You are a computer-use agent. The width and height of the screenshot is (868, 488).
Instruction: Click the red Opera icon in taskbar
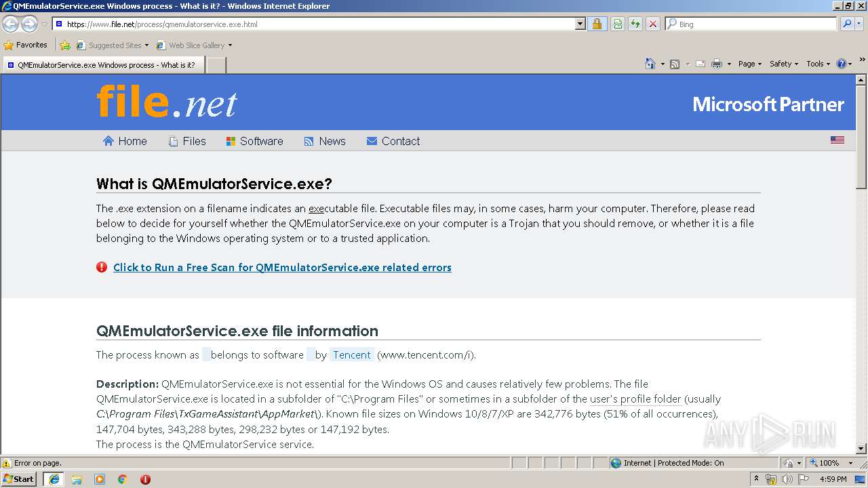tap(145, 479)
